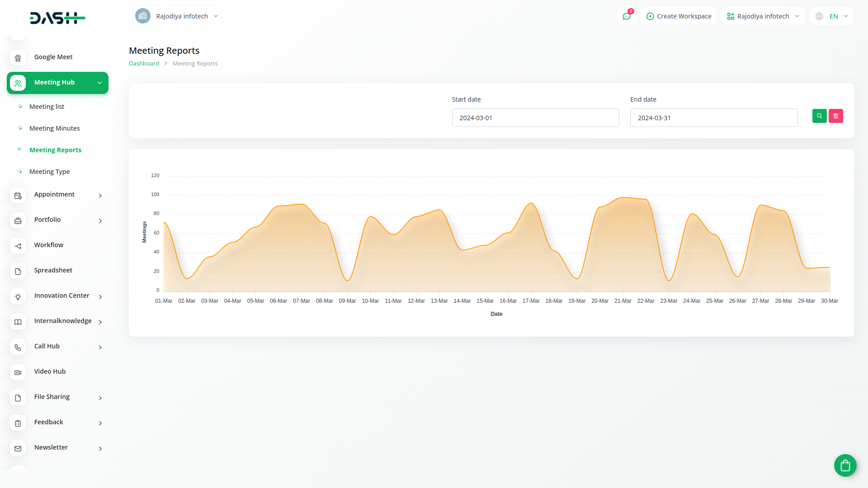Click the Google Meet sidebar icon

pos(18,58)
